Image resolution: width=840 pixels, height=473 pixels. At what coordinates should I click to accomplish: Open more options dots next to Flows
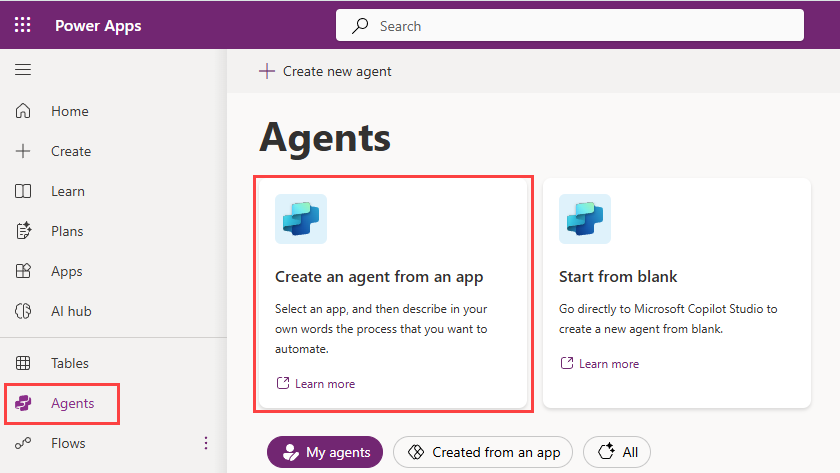[206, 443]
